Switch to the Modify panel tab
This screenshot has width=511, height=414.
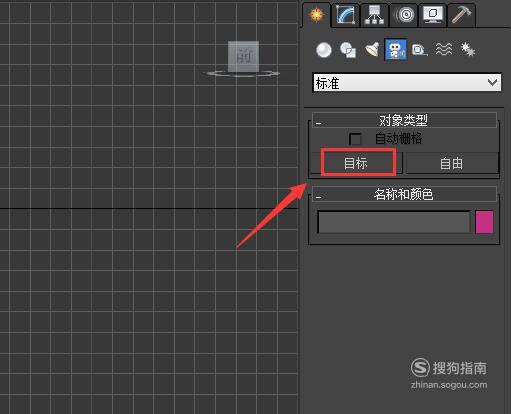[x=345, y=15]
